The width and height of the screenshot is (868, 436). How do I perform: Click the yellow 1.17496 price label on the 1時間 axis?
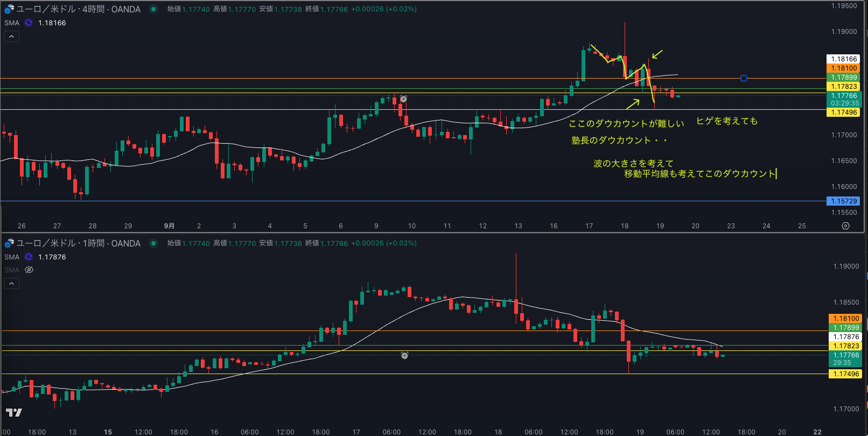pos(845,374)
